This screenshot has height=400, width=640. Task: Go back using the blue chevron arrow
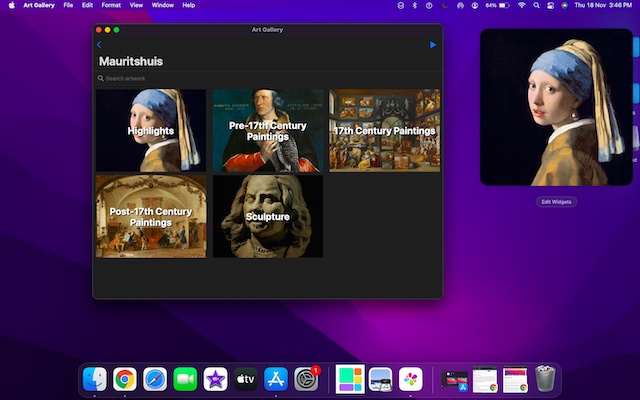coord(99,44)
